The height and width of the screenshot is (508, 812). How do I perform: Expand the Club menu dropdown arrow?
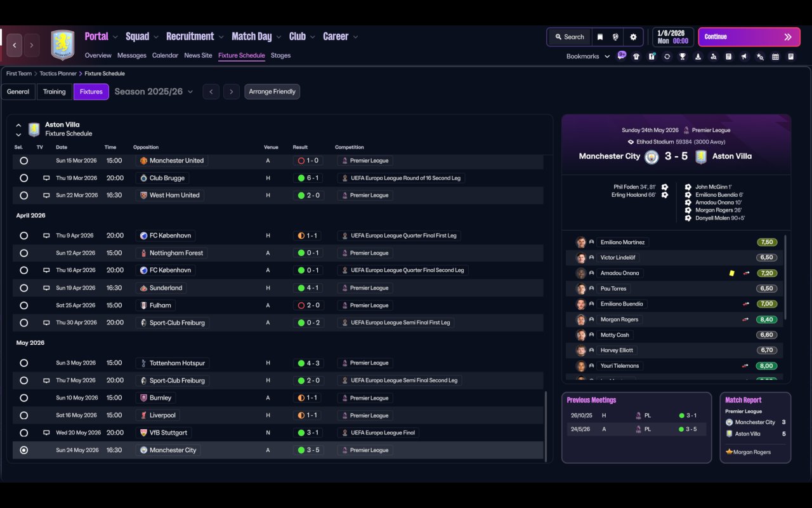(x=312, y=37)
